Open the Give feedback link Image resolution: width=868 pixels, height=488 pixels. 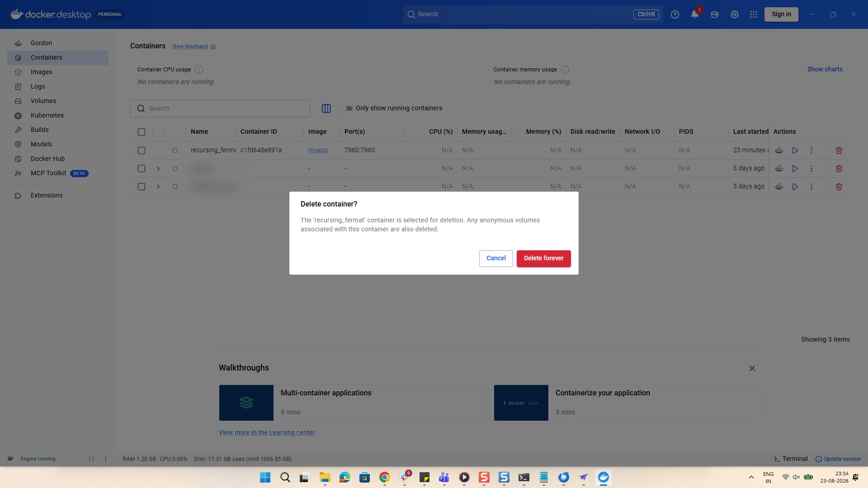click(194, 47)
